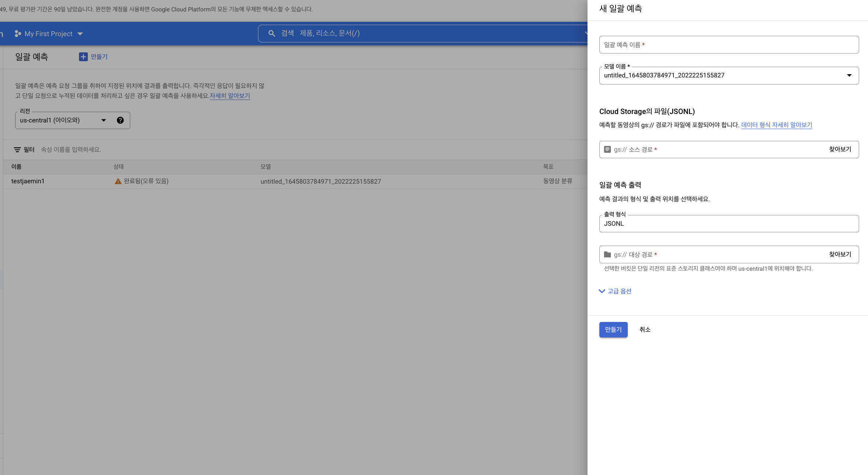Click 찾아보기 for the destination path

(840, 254)
